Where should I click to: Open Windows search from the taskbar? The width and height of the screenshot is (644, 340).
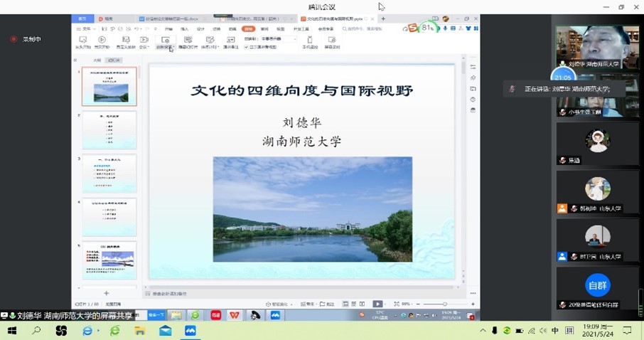click(36, 331)
